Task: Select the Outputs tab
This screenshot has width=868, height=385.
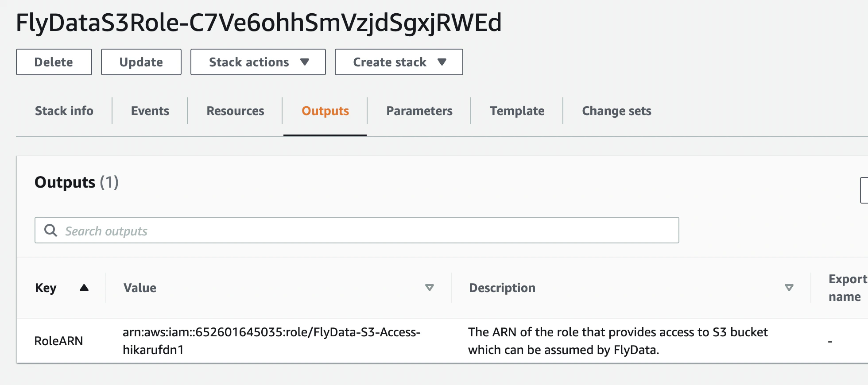Action: 325,111
